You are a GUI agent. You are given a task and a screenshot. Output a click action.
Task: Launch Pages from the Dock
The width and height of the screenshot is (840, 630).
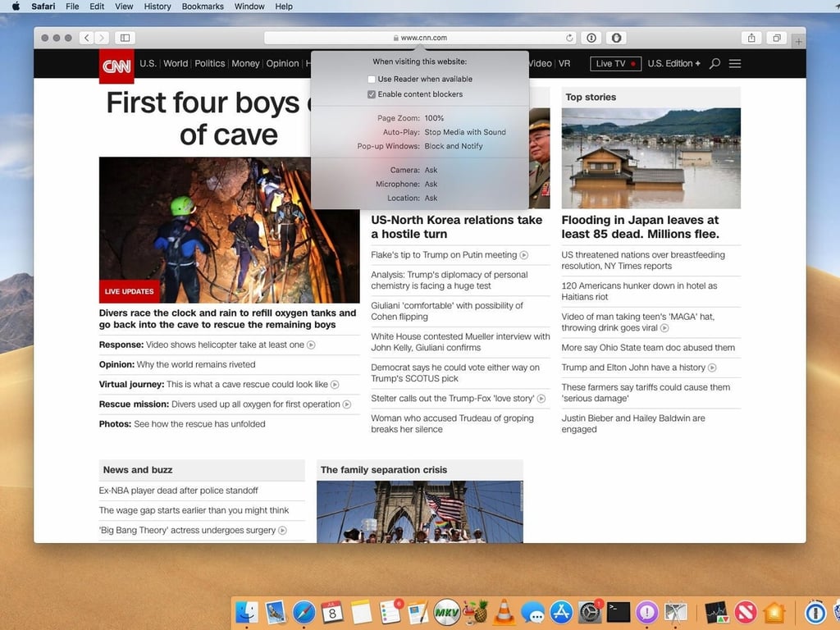[418, 612]
